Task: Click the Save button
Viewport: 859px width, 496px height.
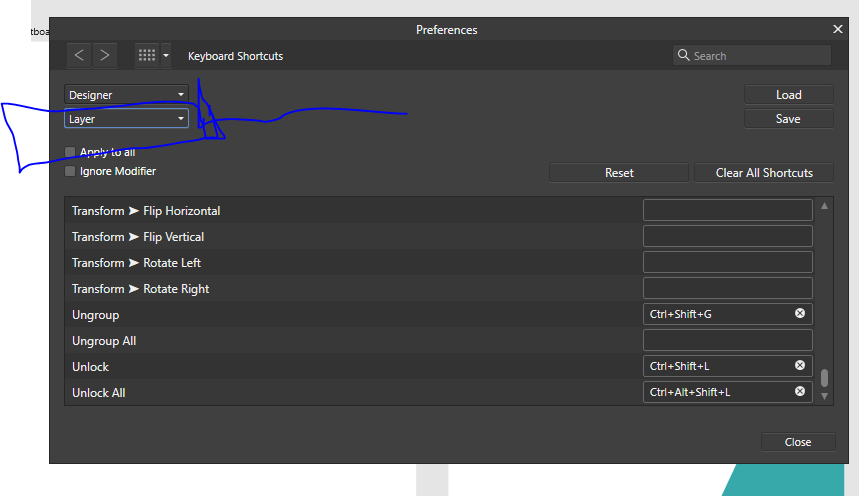Action: click(x=788, y=118)
